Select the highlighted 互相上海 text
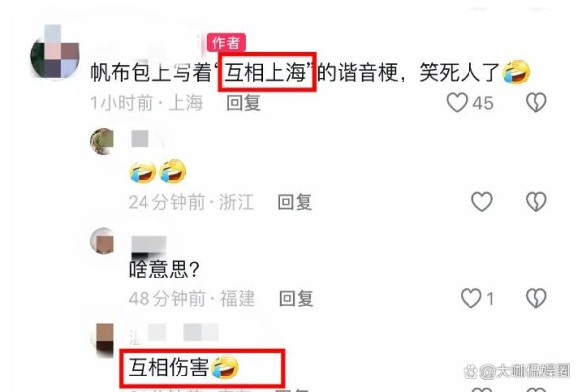The height and width of the screenshot is (392, 582). click(265, 73)
